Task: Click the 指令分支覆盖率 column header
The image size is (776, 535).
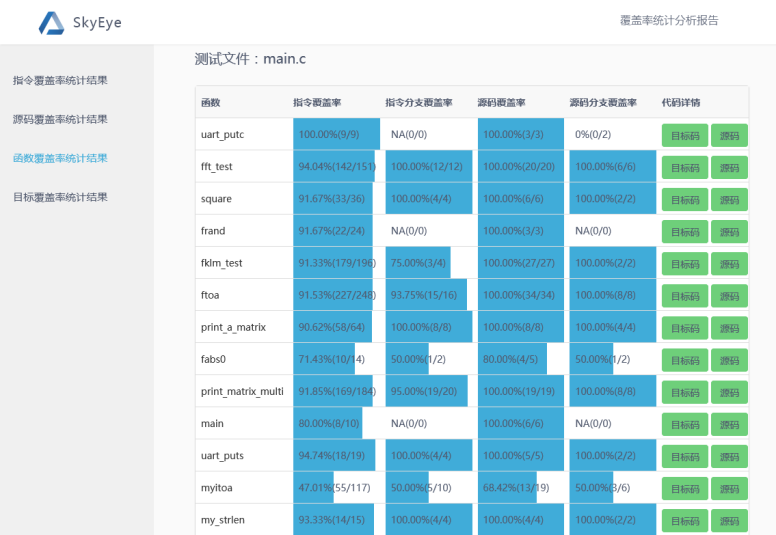Action: click(419, 102)
